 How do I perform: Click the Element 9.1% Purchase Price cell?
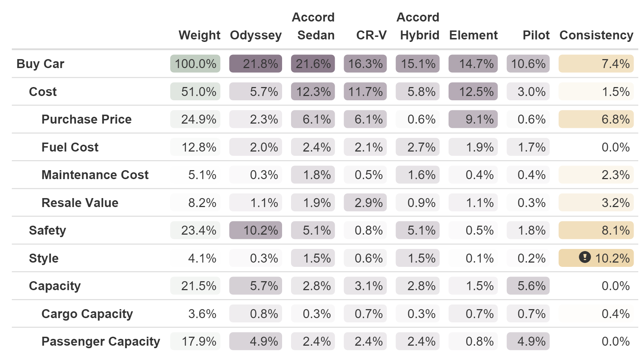473,119
